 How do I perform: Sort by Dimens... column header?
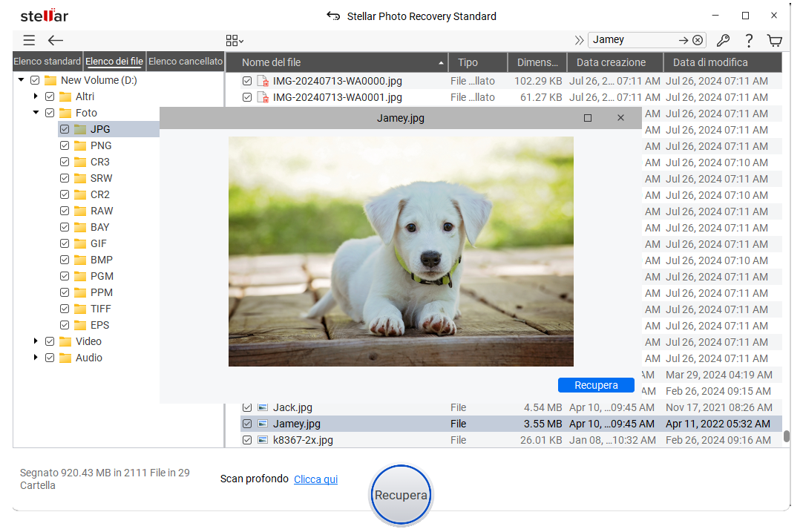click(x=537, y=62)
